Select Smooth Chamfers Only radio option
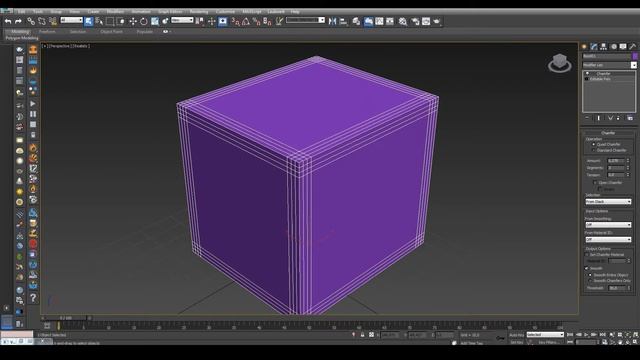This screenshot has width=640, height=360. 590,281
